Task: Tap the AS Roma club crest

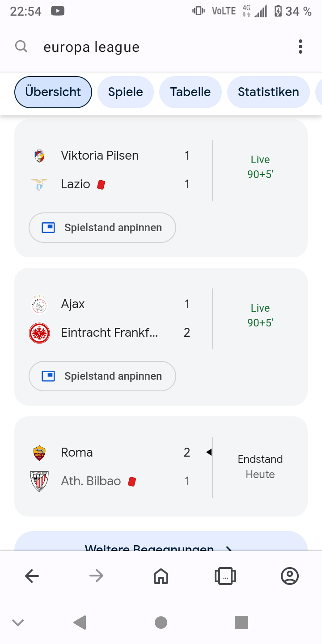Action: 39,453
